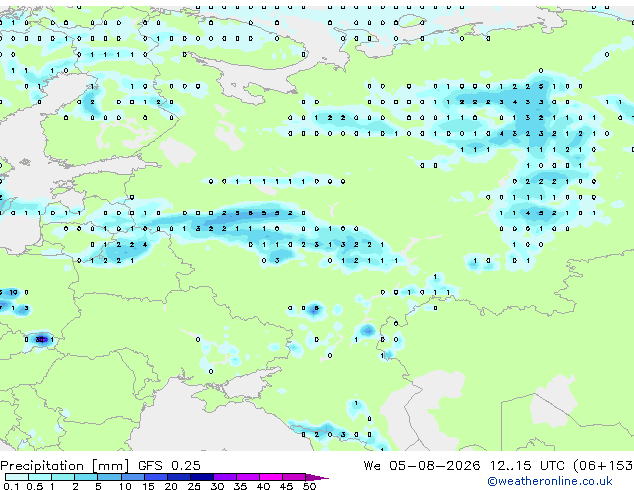Viewport: 634px width, 490px height.
Task: Pick the 10–15 mm legend swatch
Action: point(133,477)
